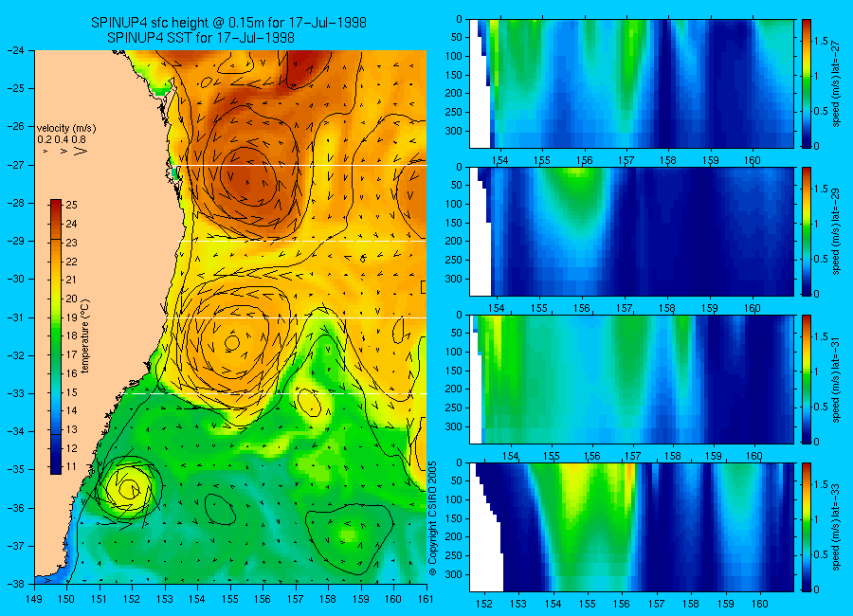
Task: Click the lat=-33 speed cross-section panel
Action: click(x=631, y=527)
